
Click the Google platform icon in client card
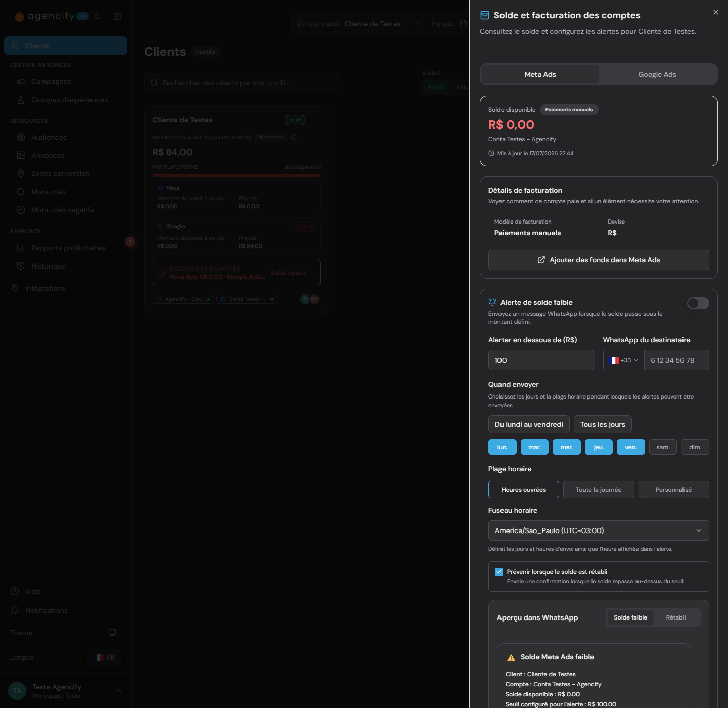pos(160,226)
